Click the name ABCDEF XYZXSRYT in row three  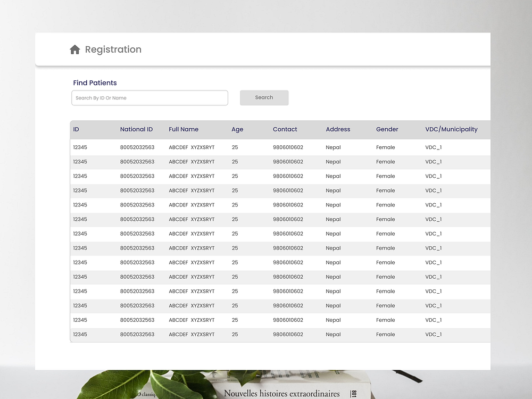point(192,176)
